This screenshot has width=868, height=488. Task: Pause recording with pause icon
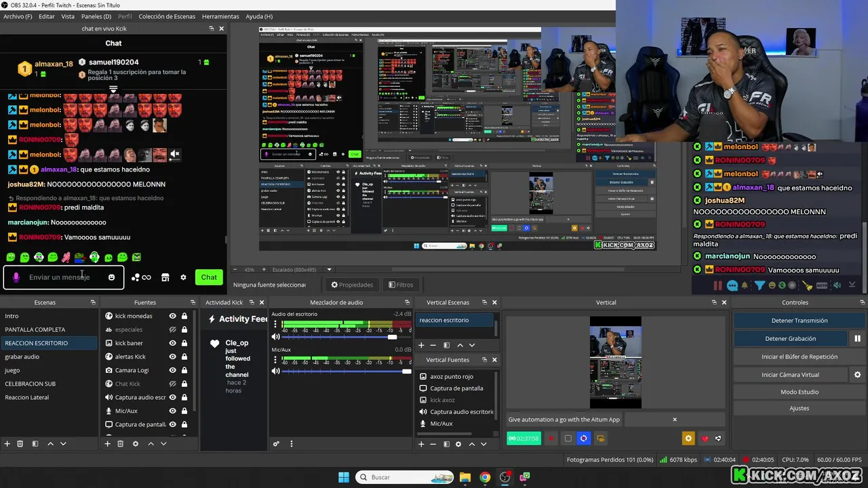tap(857, 338)
